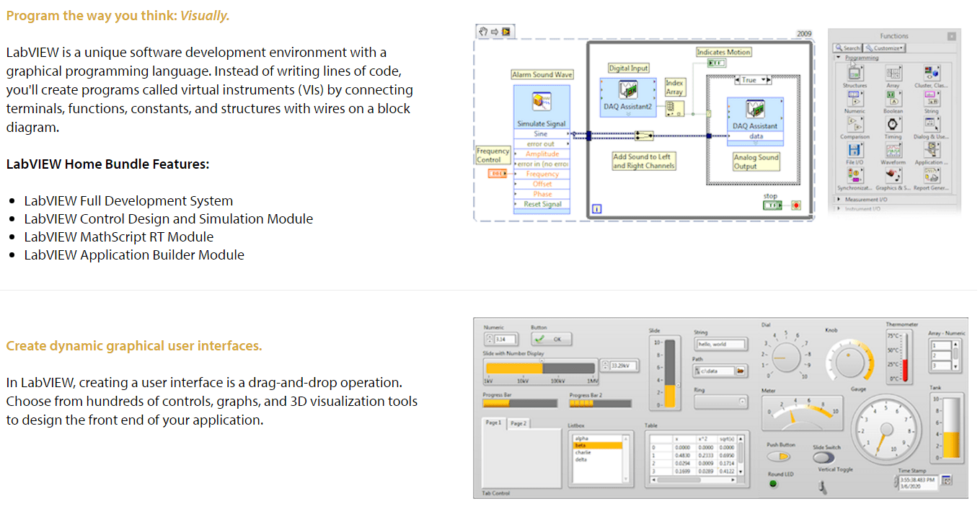Click the OK button
The width and height of the screenshot is (980, 509).
[x=551, y=339]
